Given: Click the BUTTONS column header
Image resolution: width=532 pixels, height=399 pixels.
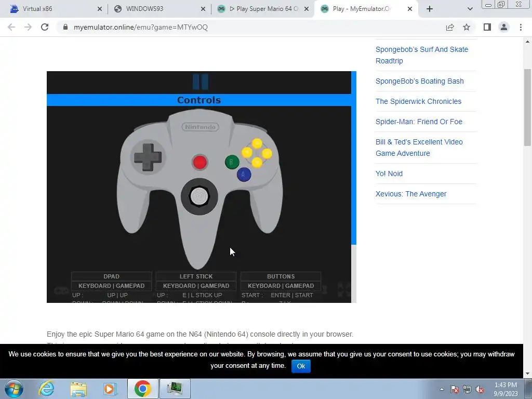Looking at the screenshot, I should click(x=281, y=276).
